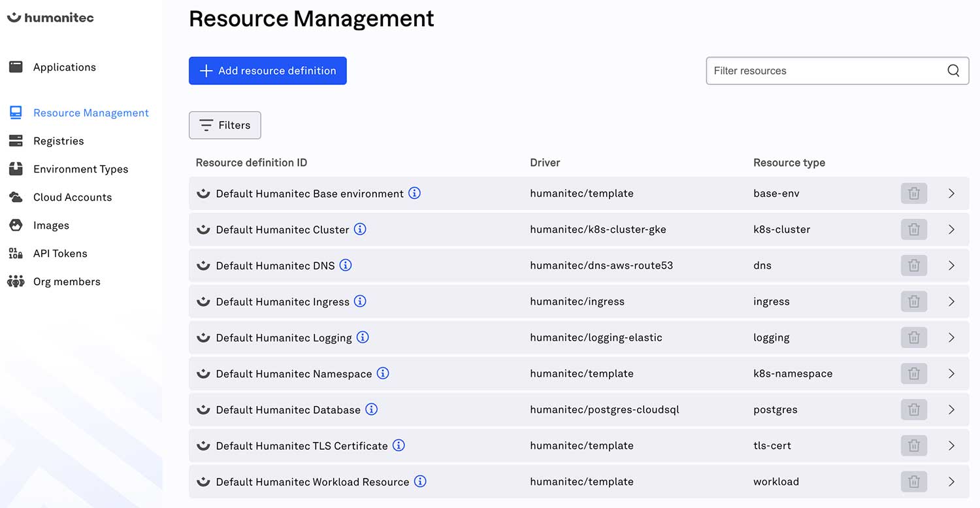Expand Default Humanitec Workload Resource row chevron
The height and width of the screenshot is (508, 980).
coord(951,481)
